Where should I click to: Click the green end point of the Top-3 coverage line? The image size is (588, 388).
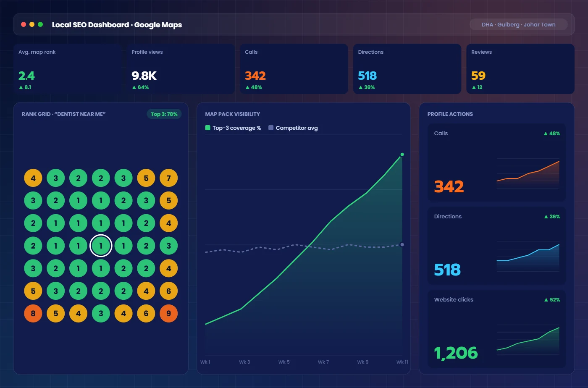click(402, 155)
